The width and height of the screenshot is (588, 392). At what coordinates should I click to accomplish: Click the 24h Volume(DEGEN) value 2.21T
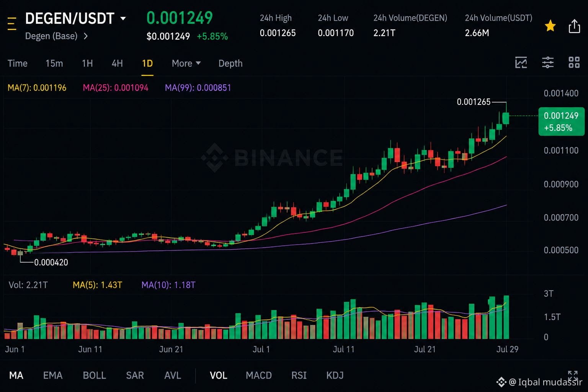click(x=384, y=33)
